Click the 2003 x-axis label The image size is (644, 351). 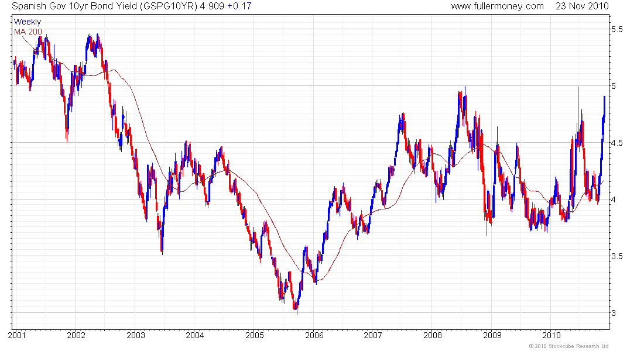click(x=136, y=335)
